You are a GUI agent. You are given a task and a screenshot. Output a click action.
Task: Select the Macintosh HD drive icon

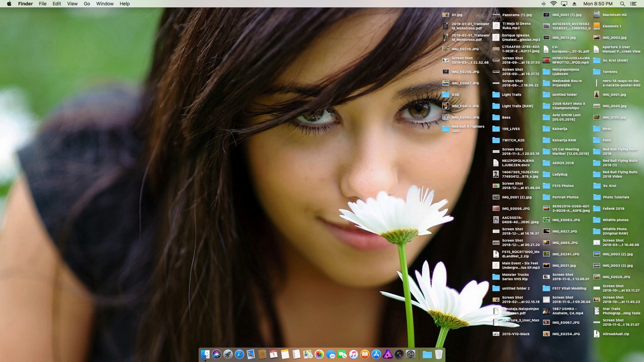597,15
